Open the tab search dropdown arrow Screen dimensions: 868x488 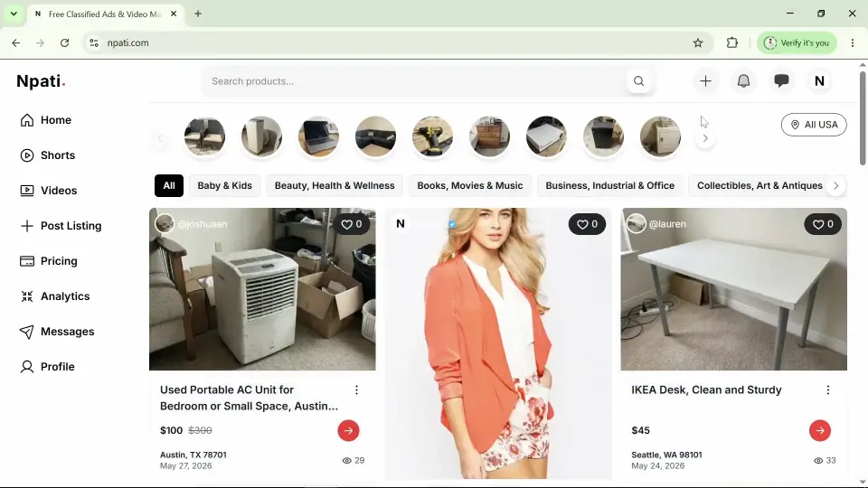click(x=14, y=14)
